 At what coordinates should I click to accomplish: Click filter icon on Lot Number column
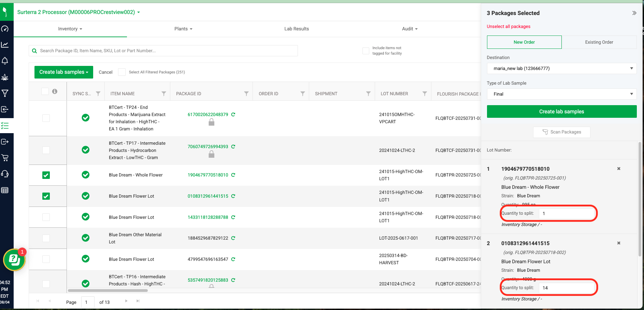pos(425,94)
